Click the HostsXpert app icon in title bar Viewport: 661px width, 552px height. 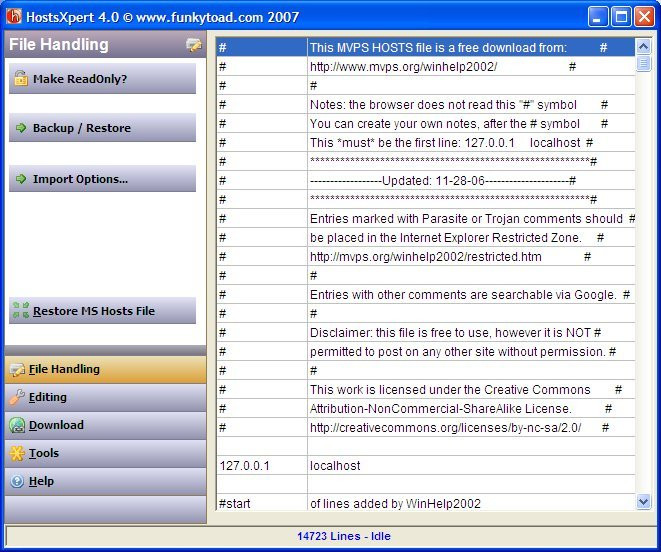pos(14,16)
